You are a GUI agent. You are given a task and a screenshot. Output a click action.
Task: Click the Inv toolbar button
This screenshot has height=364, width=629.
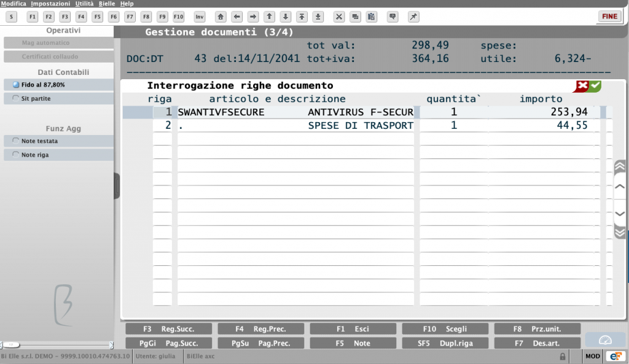(200, 17)
